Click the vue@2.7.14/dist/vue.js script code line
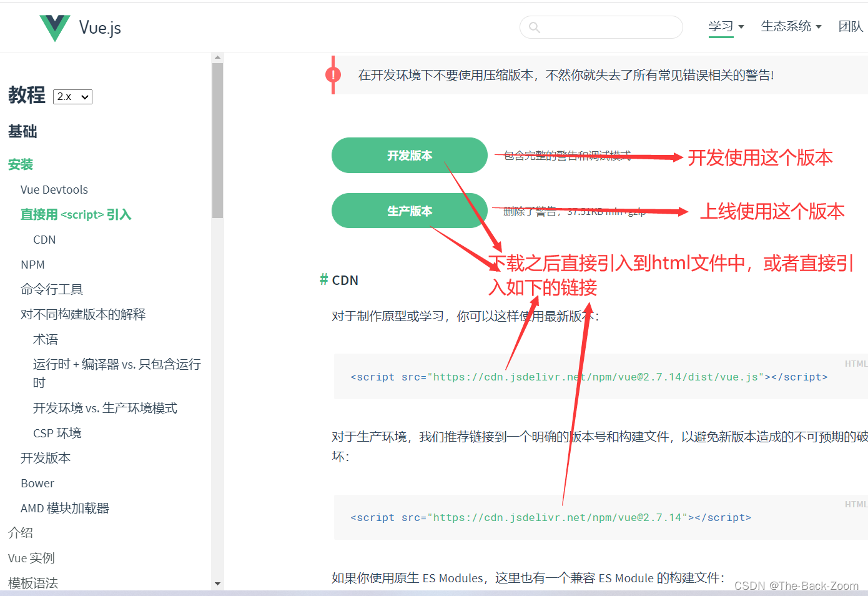868x596 pixels. (589, 377)
